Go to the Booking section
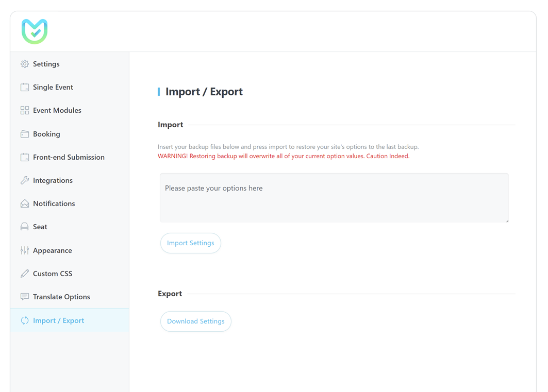The height and width of the screenshot is (392, 548). pyautogui.click(x=46, y=134)
